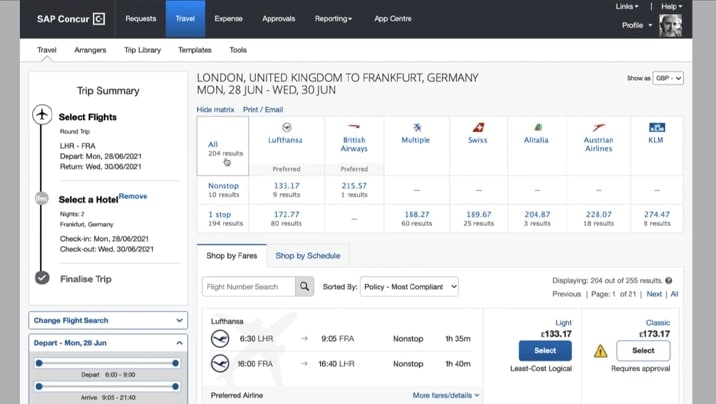Click the Alitalia logo in matrix
Viewport: 716px width, 404px height.
click(538, 127)
